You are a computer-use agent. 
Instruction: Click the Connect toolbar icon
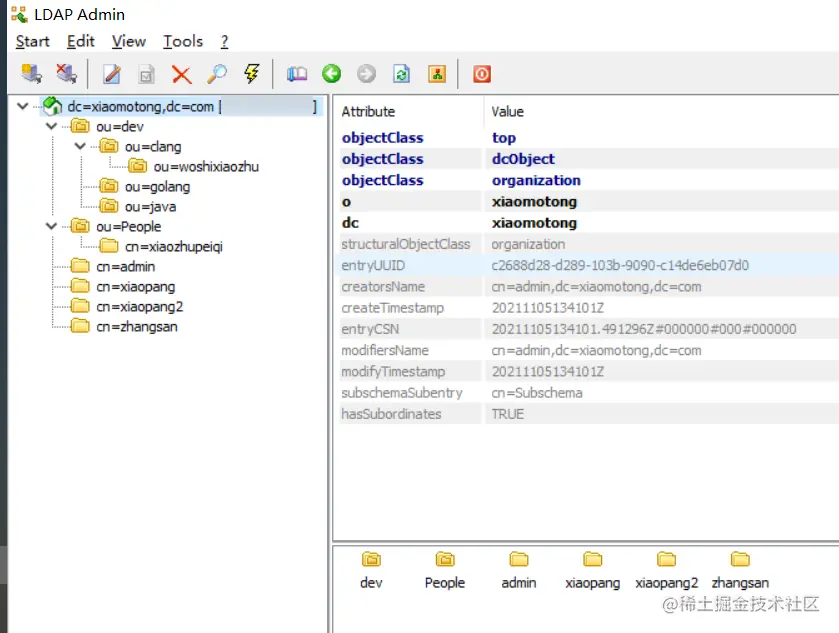[x=31, y=73]
